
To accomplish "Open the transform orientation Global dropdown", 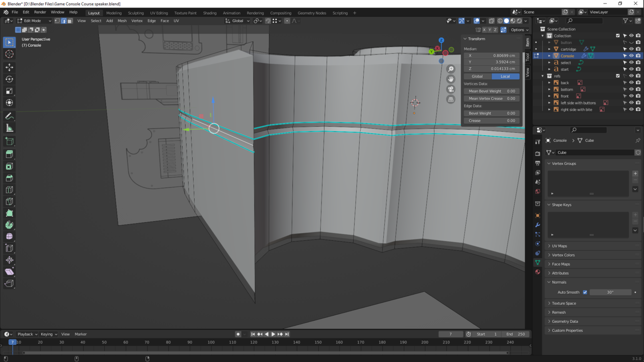I will [236, 21].
